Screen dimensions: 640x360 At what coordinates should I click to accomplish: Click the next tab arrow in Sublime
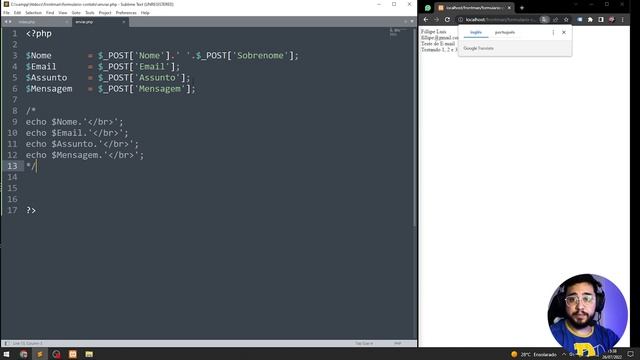pos(10,22)
